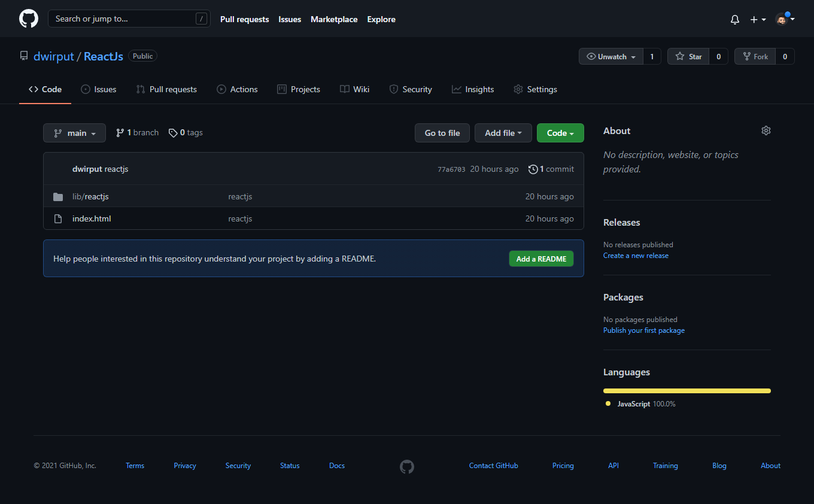This screenshot has width=814, height=504.
Task: Open the Projects tab
Action: pos(299,89)
